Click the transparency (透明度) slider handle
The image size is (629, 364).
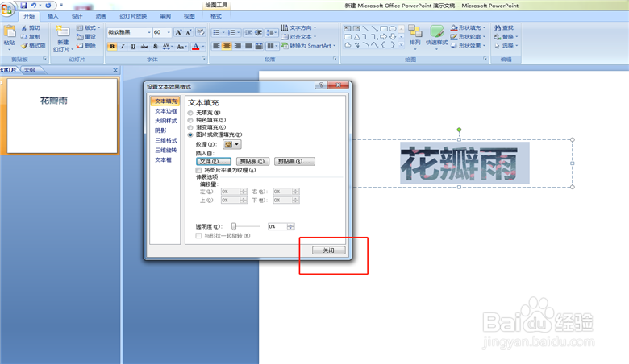[x=234, y=226]
